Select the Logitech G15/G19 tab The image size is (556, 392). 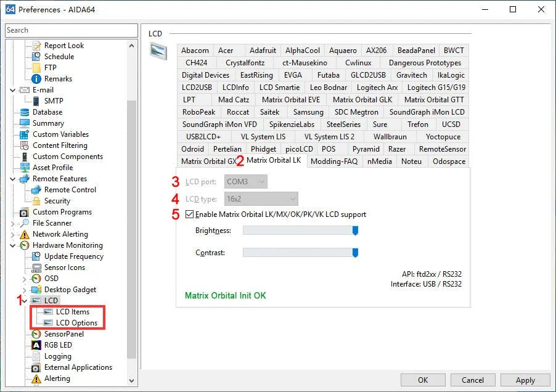436,87
